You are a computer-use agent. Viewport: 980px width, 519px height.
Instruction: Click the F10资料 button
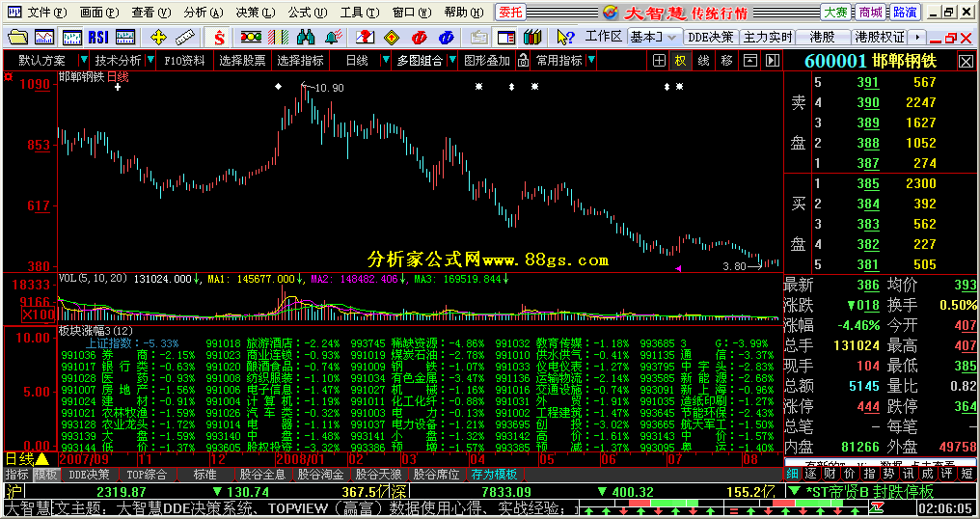click(184, 61)
